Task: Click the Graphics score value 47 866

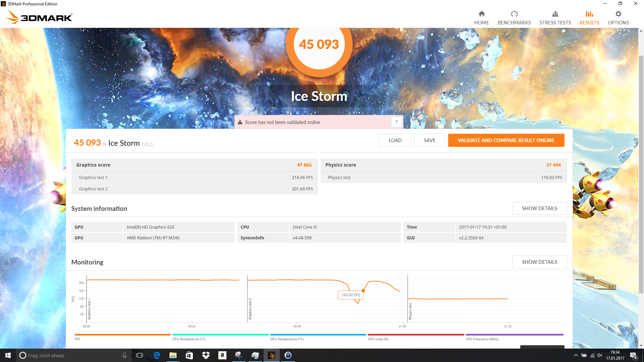Action: [x=304, y=165]
